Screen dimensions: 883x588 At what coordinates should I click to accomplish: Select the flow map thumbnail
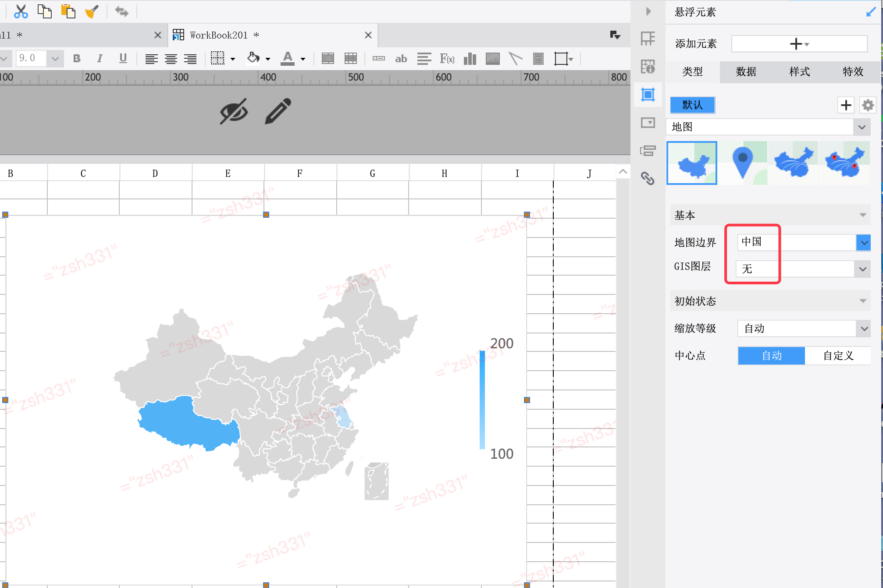coord(794,163)
